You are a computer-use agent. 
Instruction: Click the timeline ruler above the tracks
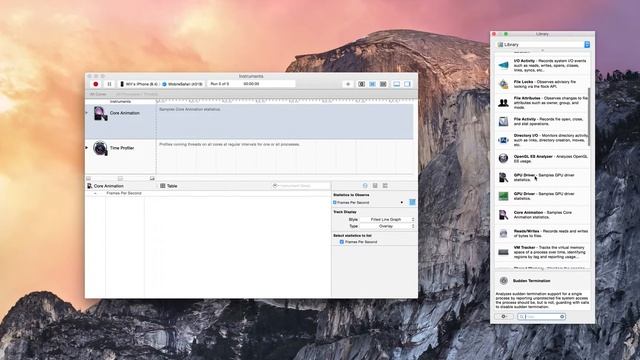coord(284,101)
